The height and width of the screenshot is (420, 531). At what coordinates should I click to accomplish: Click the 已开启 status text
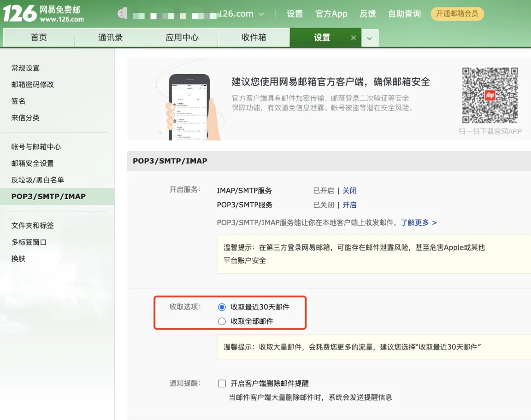(x=324, y=191)
